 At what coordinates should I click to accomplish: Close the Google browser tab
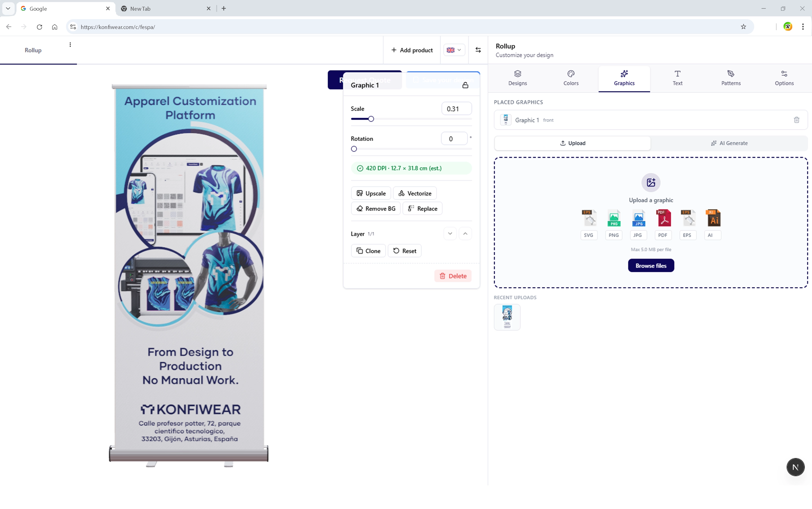[108, 9]
